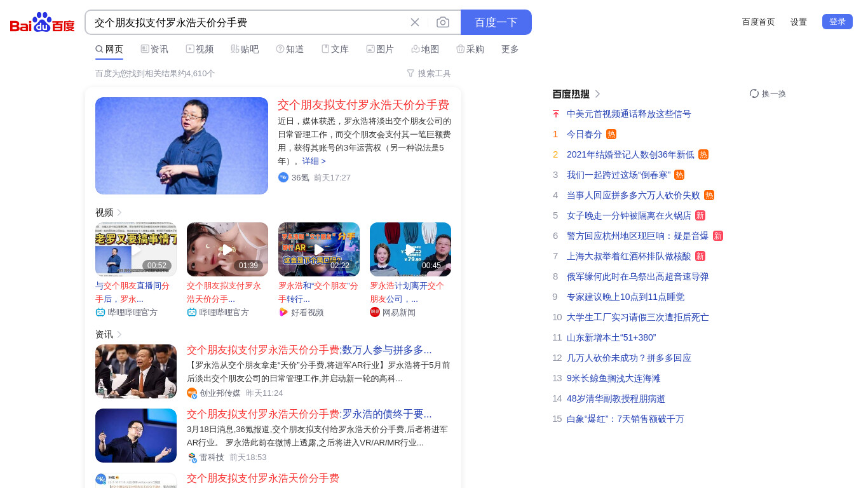Viewport: 868px width, 488px height.
Task: Open the 贴吧 tab
Action: (245, 49)
